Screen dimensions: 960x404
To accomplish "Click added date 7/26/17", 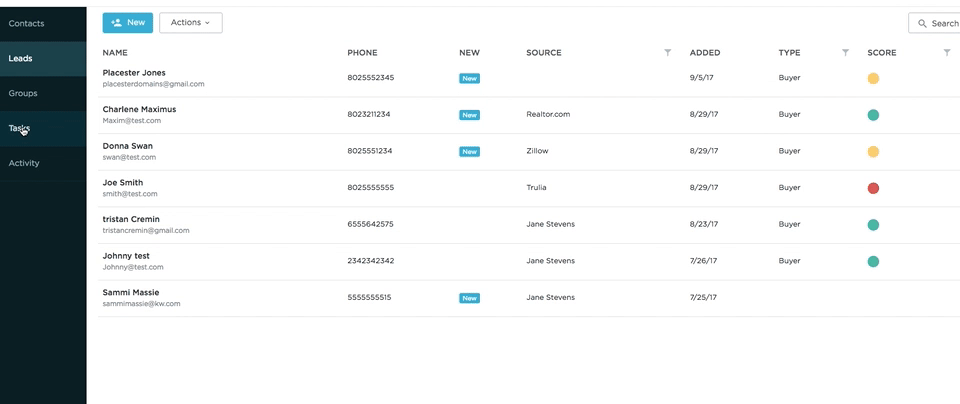I will click(703, 261).
